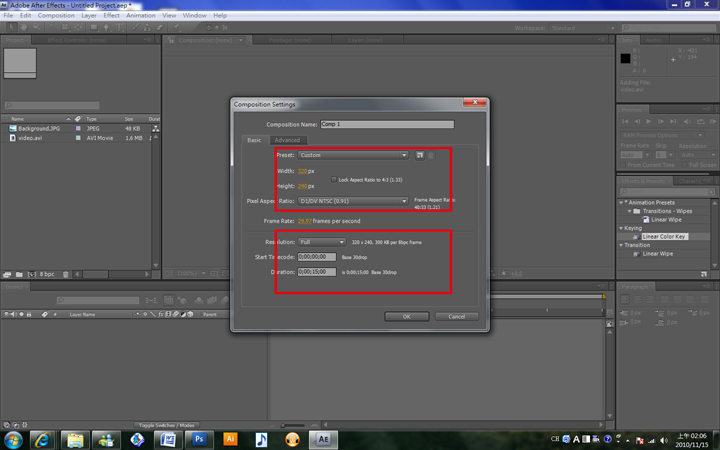
Task: Select the Brush tool
Action: (x=135, y=28)
